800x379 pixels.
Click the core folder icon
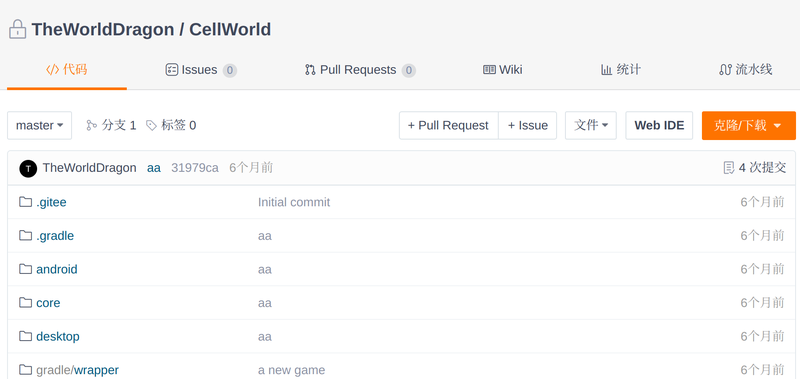pos(26,302)
